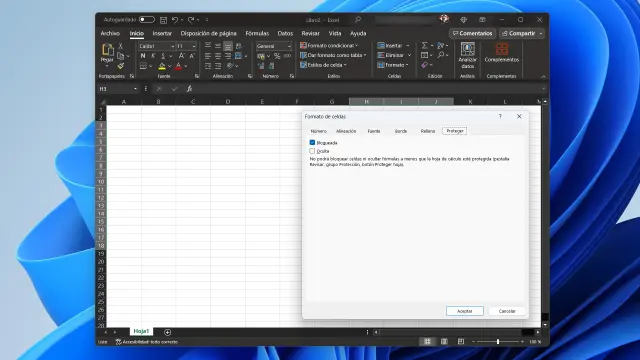This screenshot has height=360, width=640.
Task: Click the yellow fill color button
Action: [162, 66]
